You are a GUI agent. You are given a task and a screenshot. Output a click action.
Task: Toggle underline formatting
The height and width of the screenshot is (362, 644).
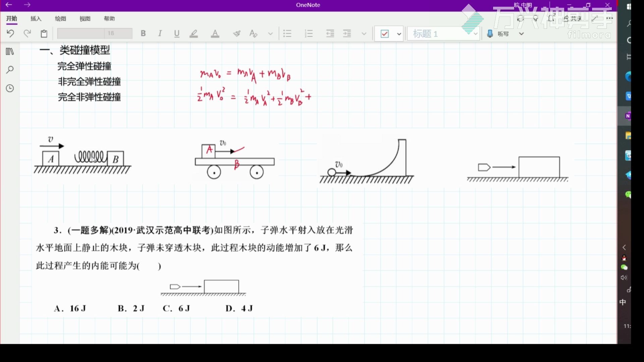coord(177,34)
